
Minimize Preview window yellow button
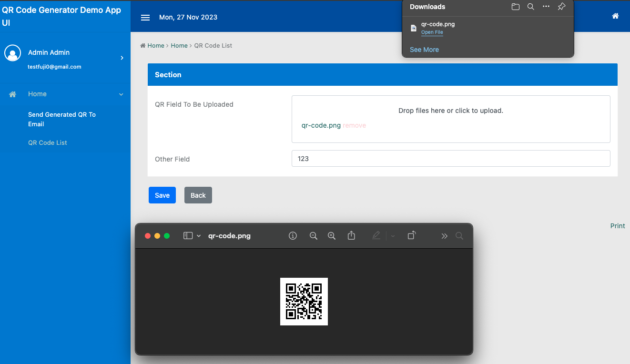157,236
